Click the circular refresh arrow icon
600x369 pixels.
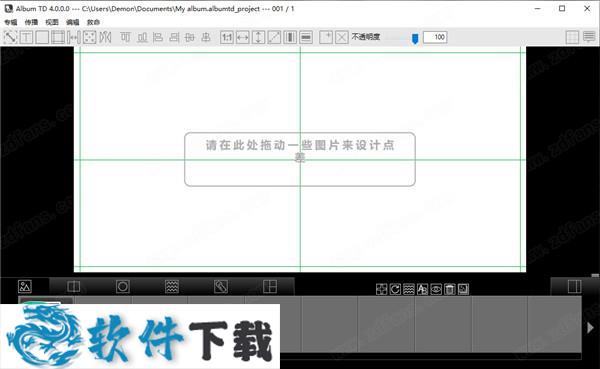(x=395, y=289)
